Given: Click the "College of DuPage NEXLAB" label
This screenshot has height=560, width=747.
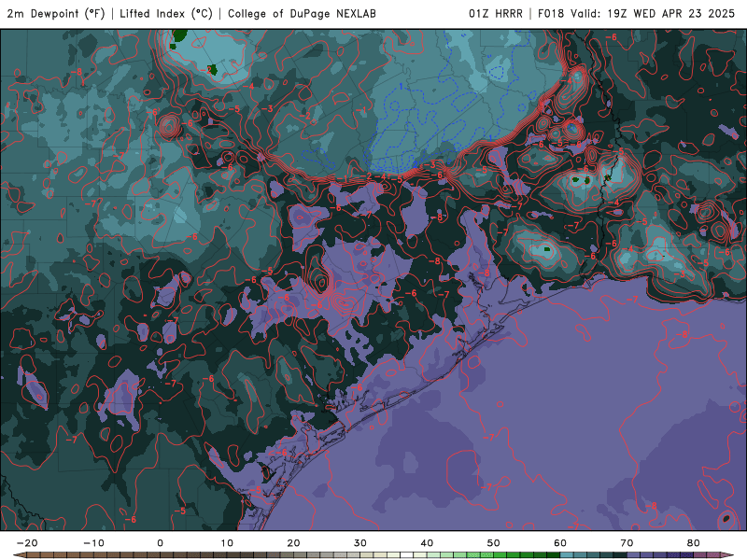Looking at the screenshot, I should 302,14.
